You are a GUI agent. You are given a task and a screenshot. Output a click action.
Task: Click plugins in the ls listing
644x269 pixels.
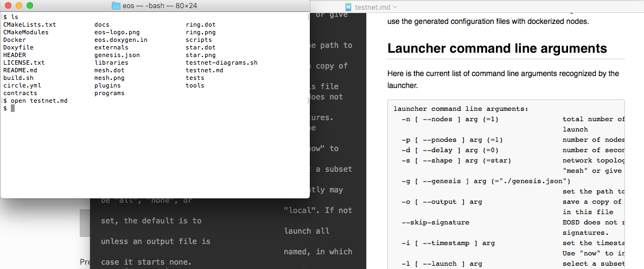pos(107,85)
